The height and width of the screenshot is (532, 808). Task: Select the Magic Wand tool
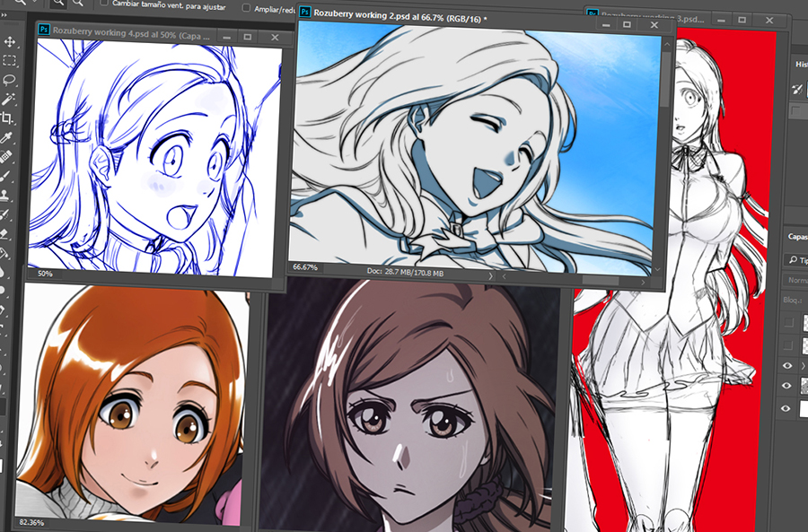(9, 99)
